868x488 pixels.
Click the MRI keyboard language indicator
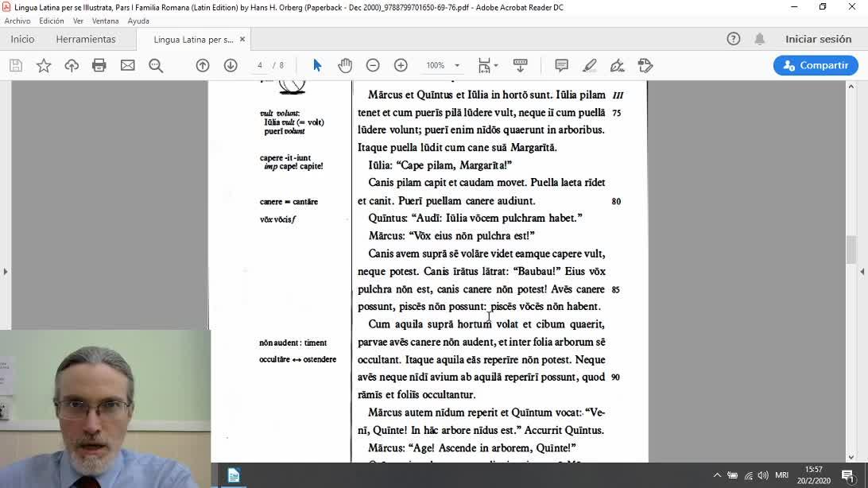(x=781, y=474)
